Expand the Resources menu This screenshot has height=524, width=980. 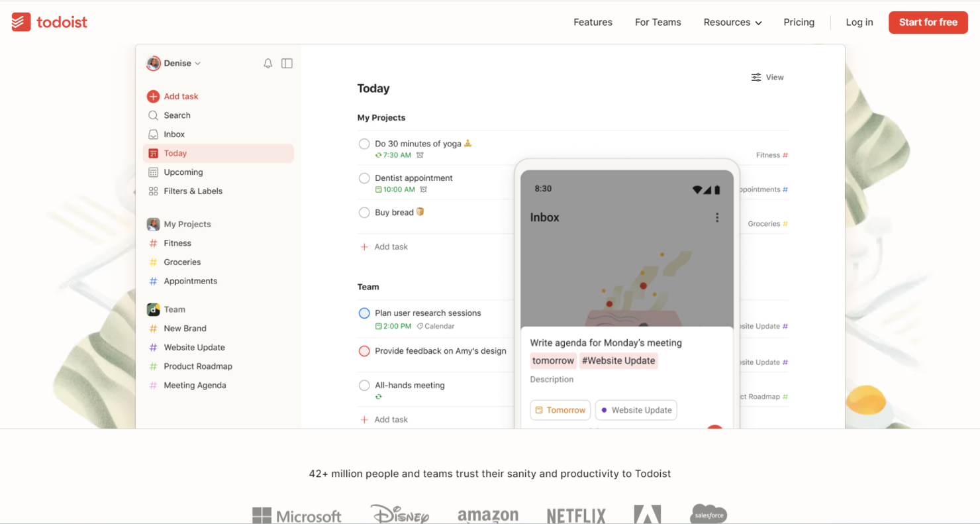(732, 23)
